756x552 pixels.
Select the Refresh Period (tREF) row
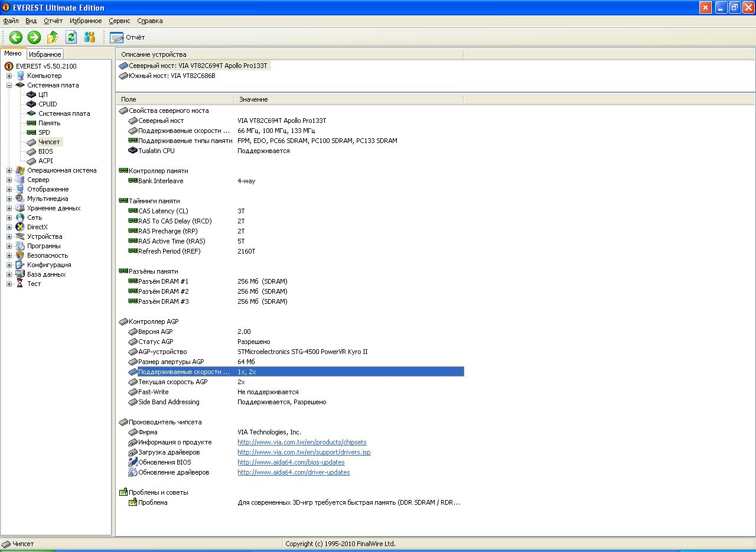[290, 251]
